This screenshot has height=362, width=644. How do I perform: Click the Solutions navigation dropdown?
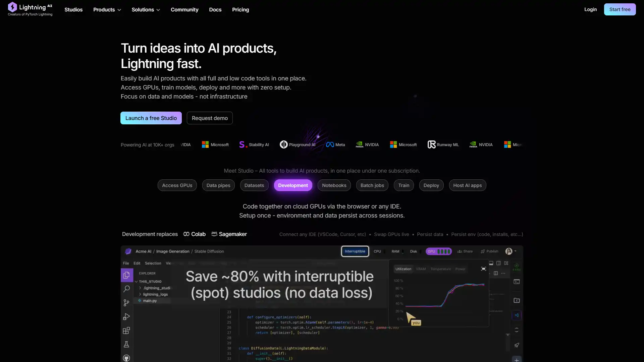(145, 9)
